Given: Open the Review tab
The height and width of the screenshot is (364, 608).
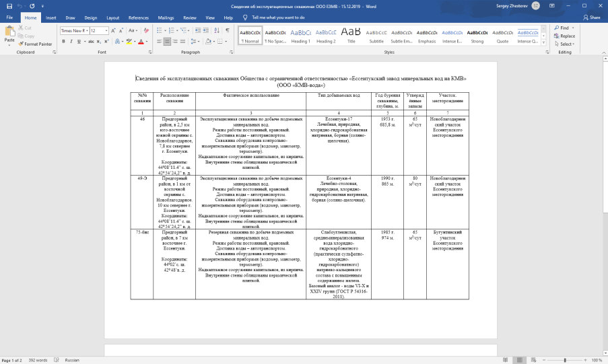Looking at the screenshot, I should tap(190, 18).
